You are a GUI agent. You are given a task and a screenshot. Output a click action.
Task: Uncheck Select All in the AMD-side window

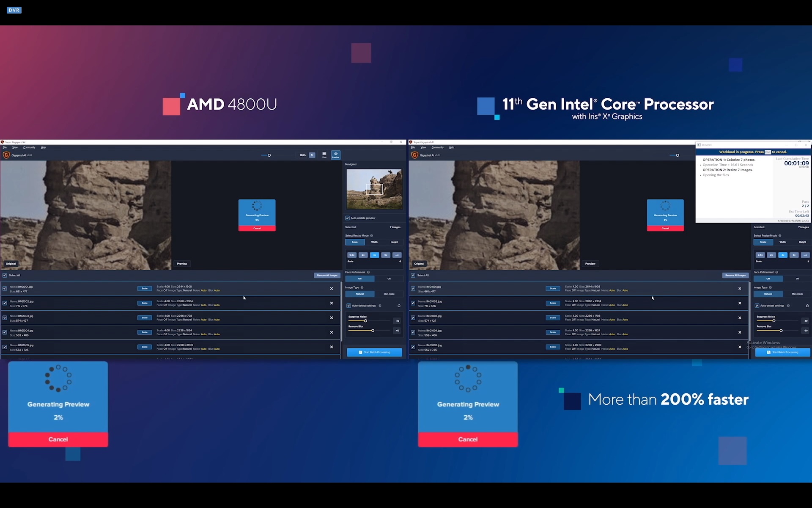click(x=5, y=275)
